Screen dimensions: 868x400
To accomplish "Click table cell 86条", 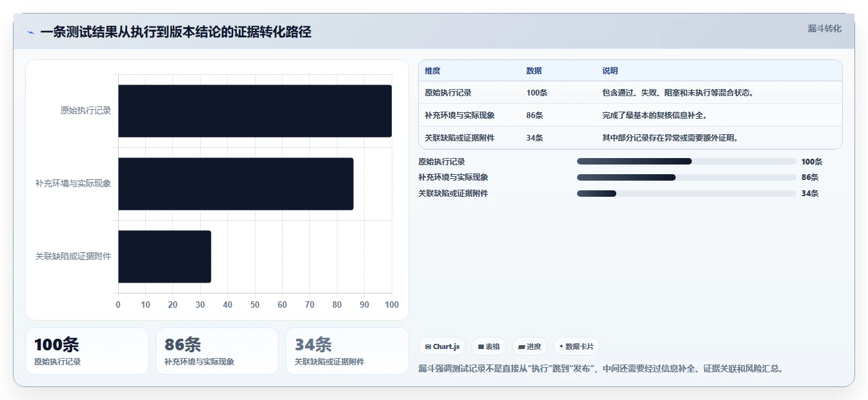I will point(534,115).
